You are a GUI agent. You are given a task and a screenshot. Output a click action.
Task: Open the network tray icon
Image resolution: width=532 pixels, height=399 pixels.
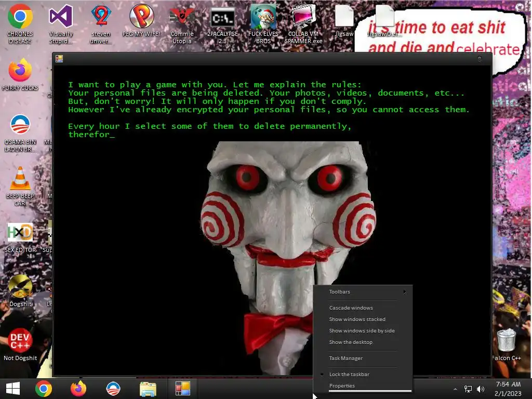pyautogui.click(x=468, y=389)
